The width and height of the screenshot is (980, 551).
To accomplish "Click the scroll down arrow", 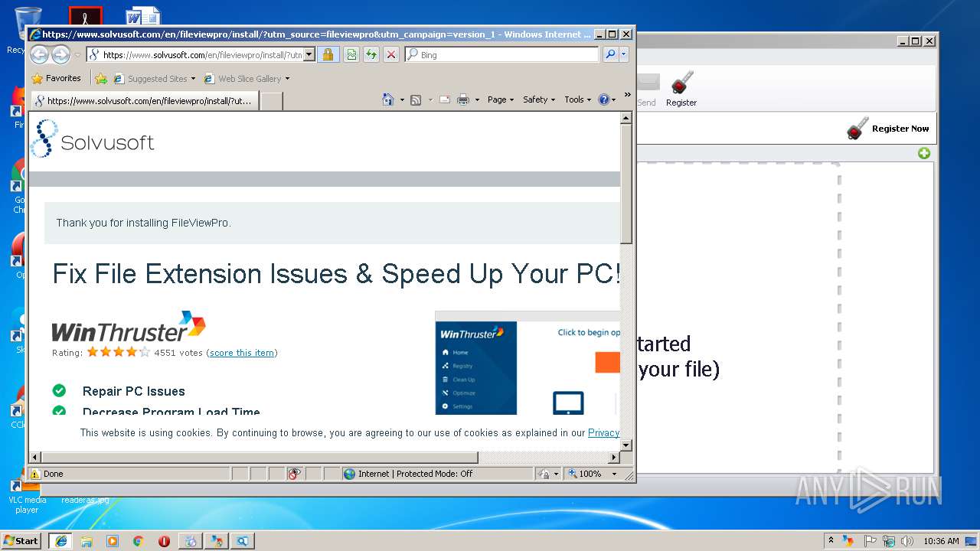I will [626, 445].
